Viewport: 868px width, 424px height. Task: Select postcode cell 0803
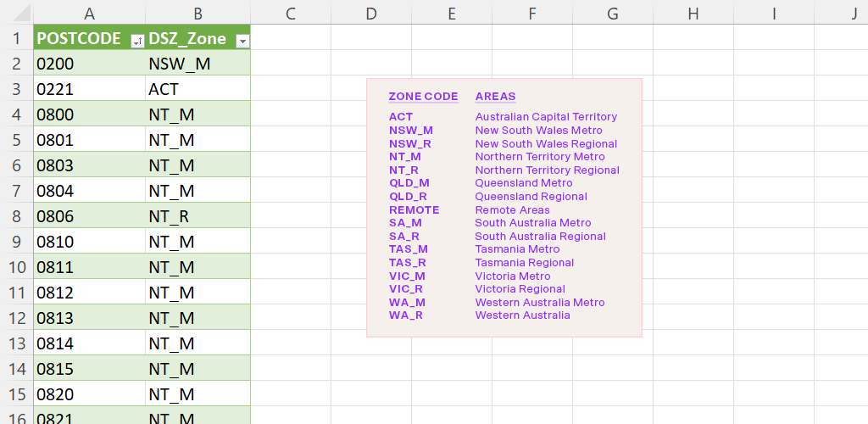[x=89, y=165]
